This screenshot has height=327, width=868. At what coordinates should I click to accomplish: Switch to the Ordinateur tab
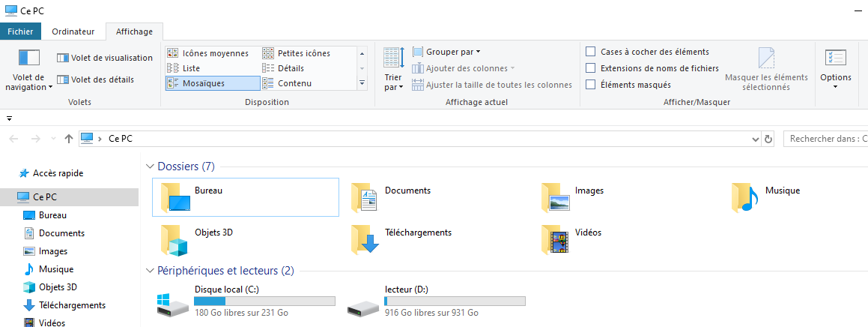click(x=73, y=31)
